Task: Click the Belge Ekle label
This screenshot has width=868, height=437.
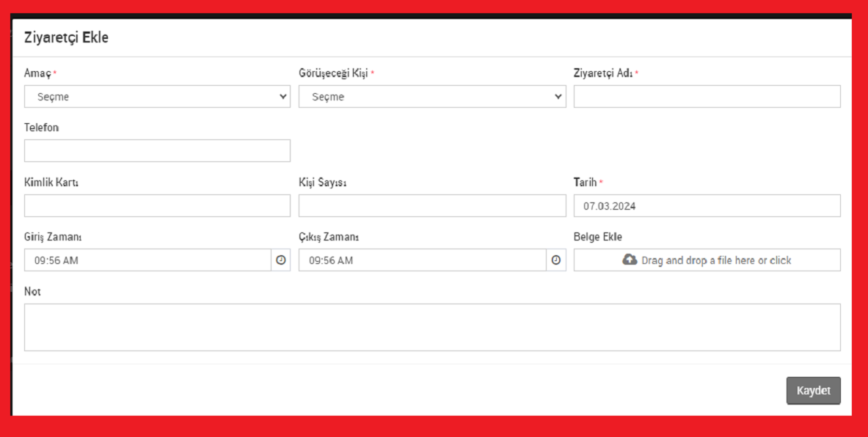Action: point(597,237)
